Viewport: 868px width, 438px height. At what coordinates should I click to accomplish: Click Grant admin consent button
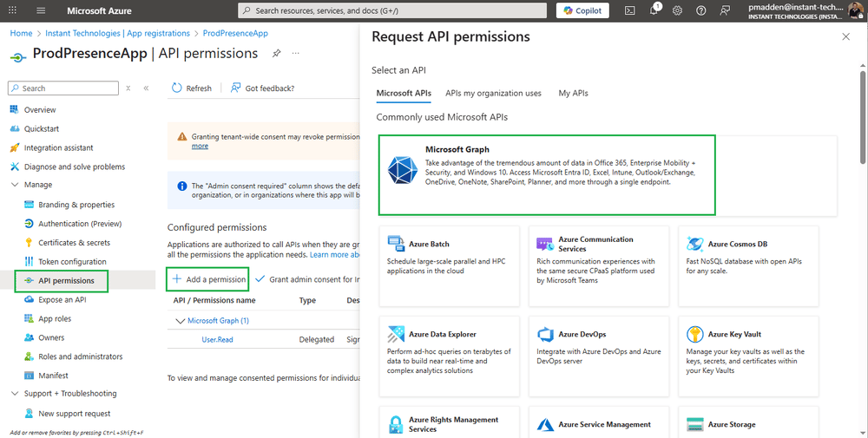[307, 279]
